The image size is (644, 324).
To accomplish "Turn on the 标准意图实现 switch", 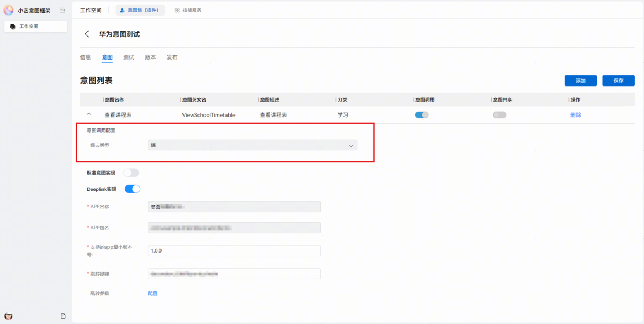I will tap(131, 172).
